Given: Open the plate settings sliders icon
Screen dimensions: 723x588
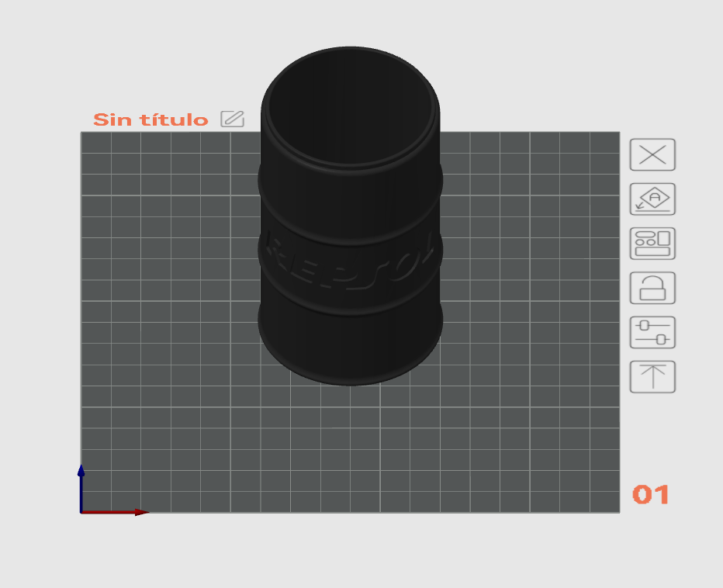Looking at the screenshot, I should (652, 333).
